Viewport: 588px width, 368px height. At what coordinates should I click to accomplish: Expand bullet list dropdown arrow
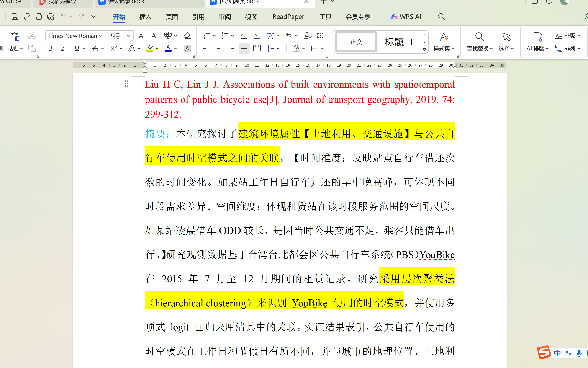(214, 36)
